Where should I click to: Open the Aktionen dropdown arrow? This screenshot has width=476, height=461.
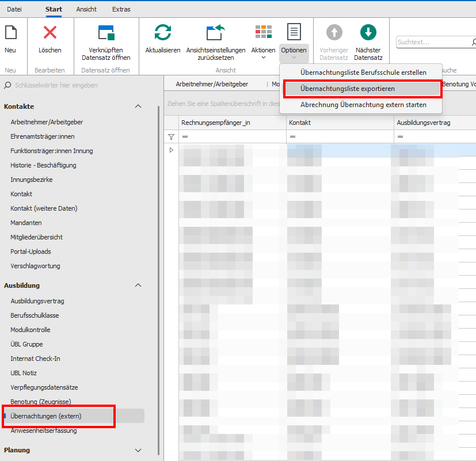tap(264, 58)
